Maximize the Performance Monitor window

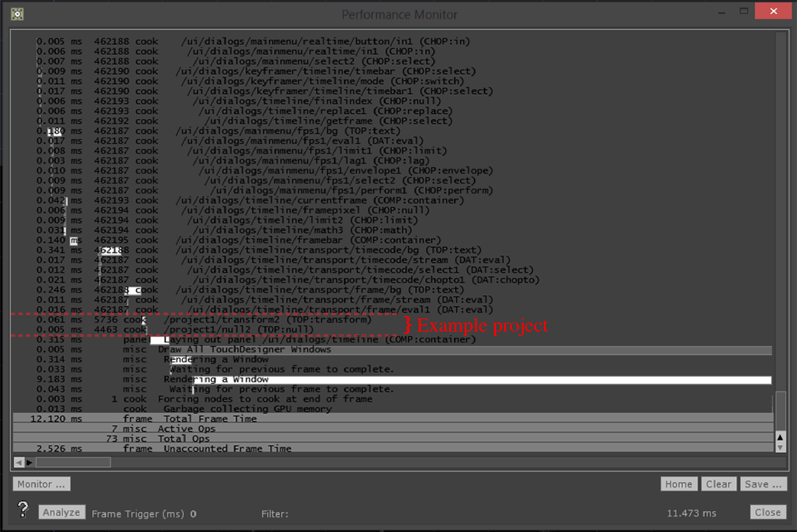(743, 11)
